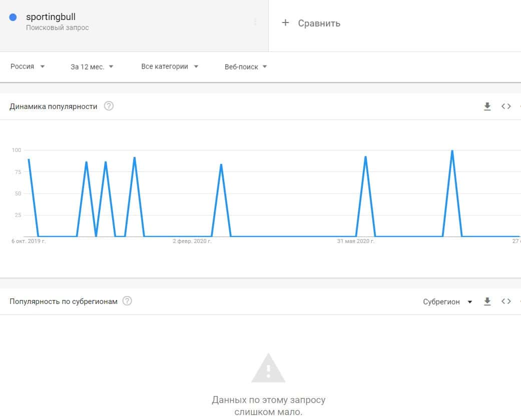Viewport: 521px width, 420px height.
Task: Expand the За 12 мес. time range
Action: point(92,66)
